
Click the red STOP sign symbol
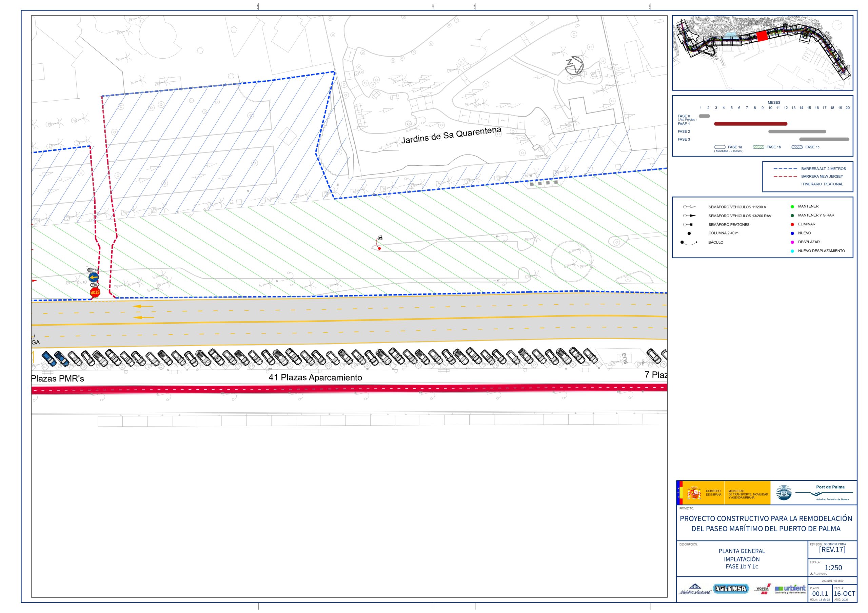tap(95, 292)
